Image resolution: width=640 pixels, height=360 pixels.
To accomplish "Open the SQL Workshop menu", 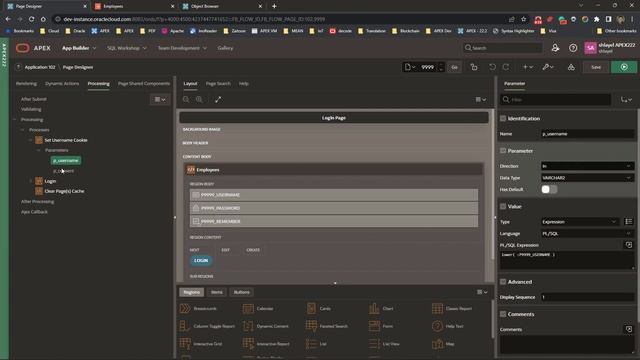I will coord(127,48).
